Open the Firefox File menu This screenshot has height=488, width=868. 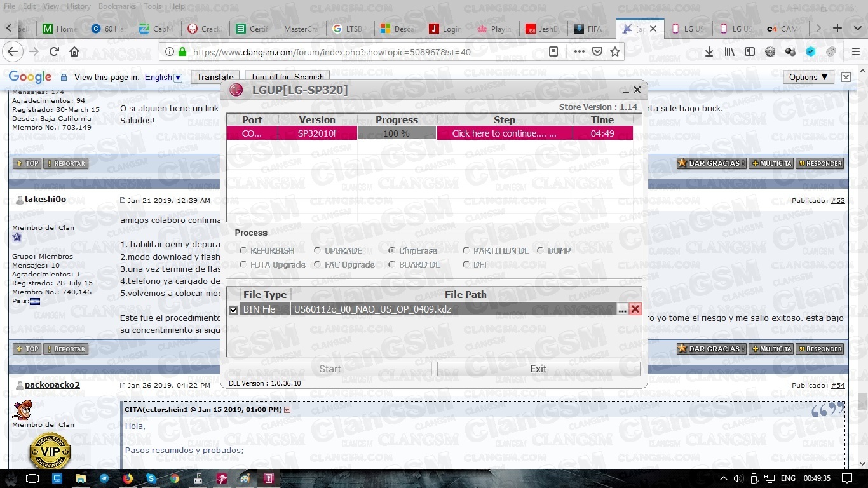9,6
